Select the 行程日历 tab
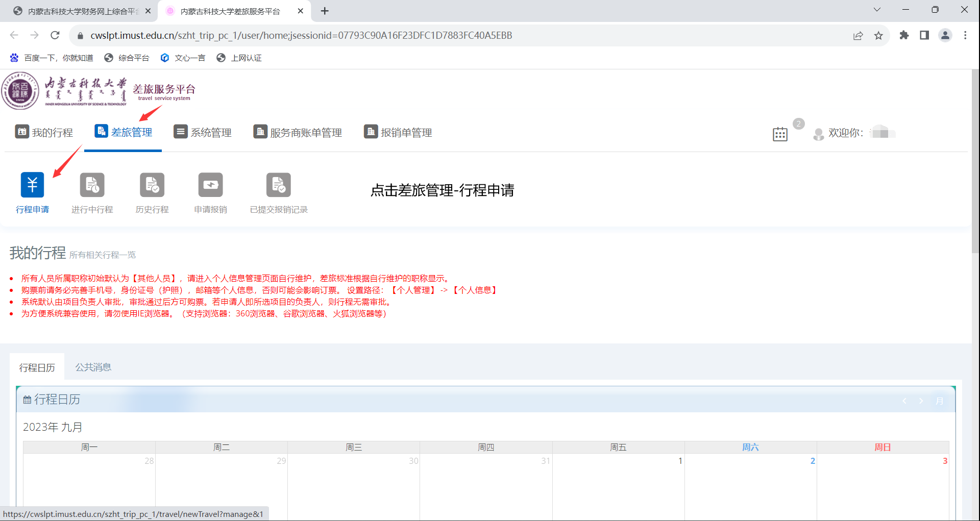Screen dimensions: 980x521 point(37,368)
